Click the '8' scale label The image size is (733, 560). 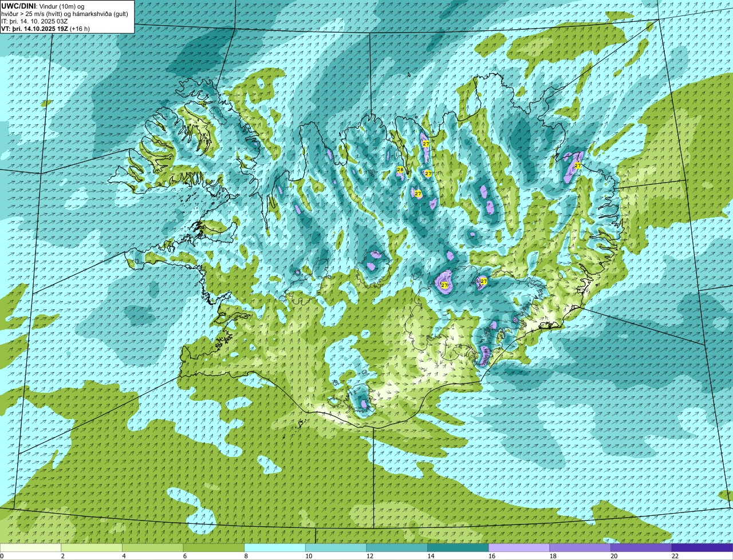coord(246,556)
